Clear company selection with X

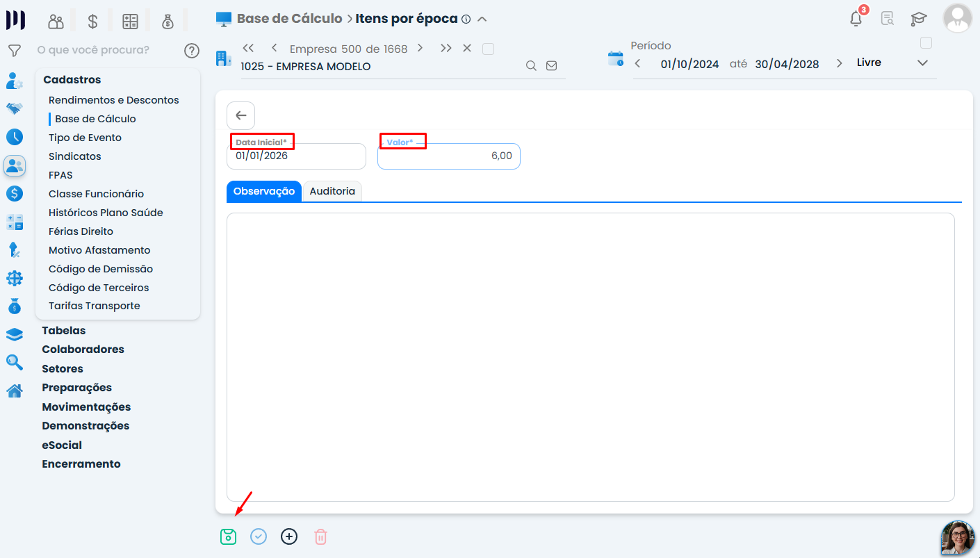coord(467,48)
